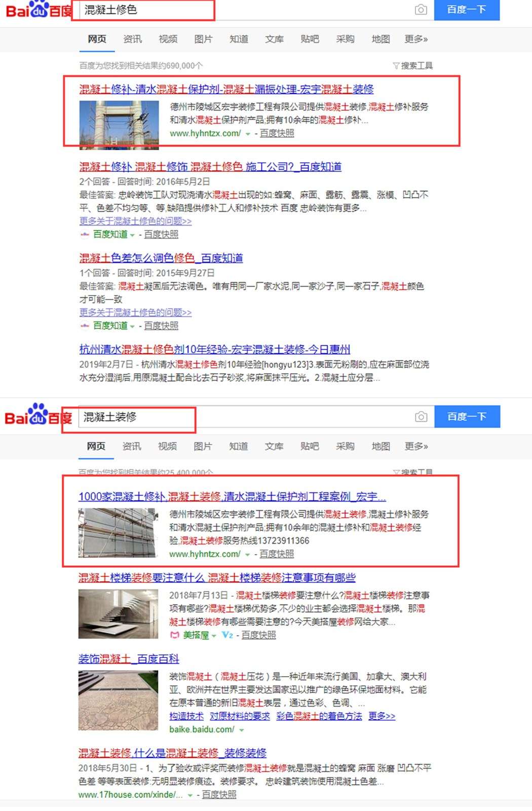Click the 百度知道 paw icon under first Q&A result
Screen dimensions: 532x811
tap(85, 234)
